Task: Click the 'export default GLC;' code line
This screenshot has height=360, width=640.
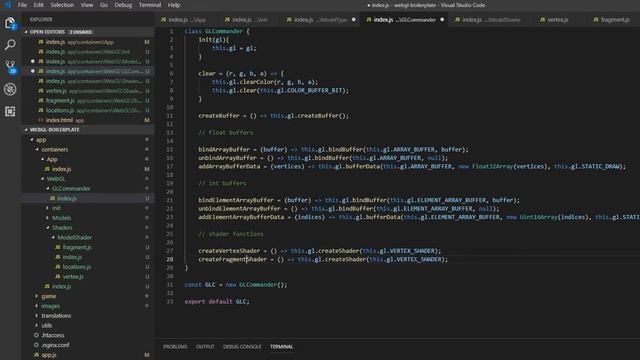Action: (217, 301)
